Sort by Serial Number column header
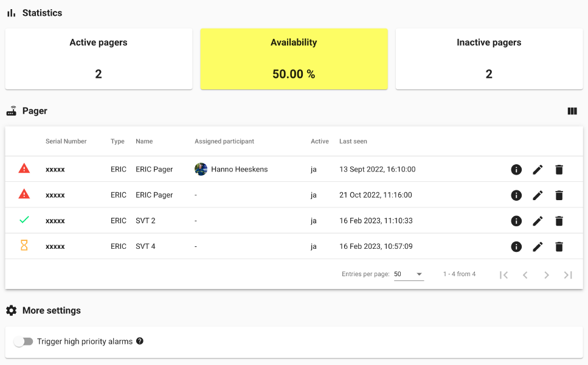 [x=66, y=141]
